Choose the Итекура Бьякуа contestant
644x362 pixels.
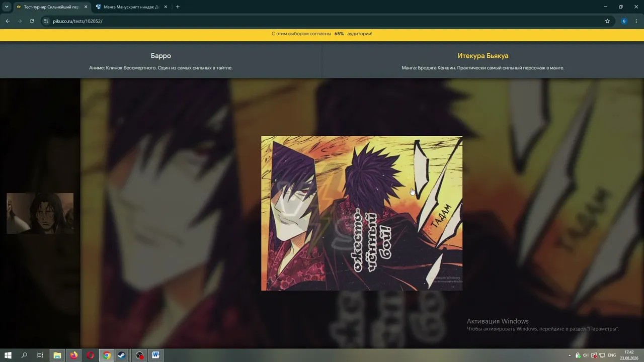coord(483,56)
